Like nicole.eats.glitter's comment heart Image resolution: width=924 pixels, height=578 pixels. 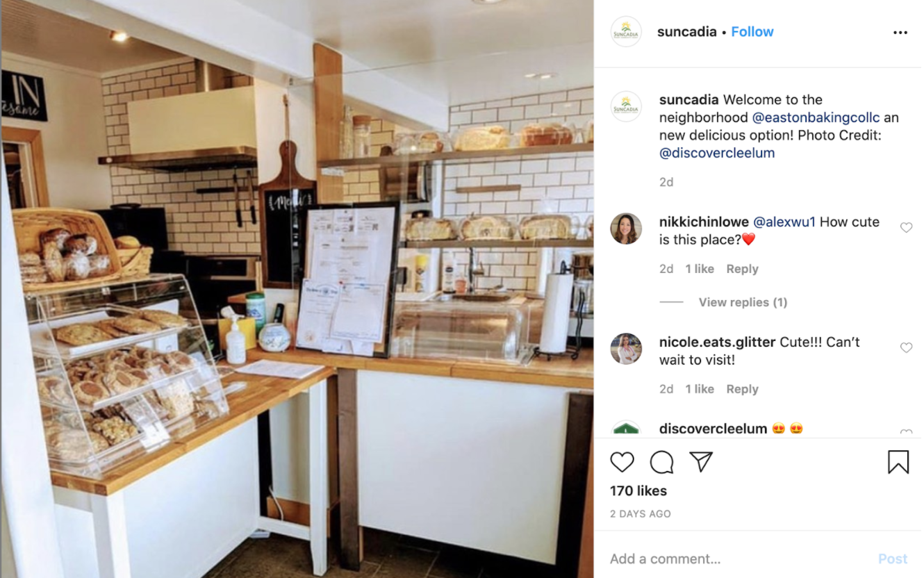[x=906, y=347]
